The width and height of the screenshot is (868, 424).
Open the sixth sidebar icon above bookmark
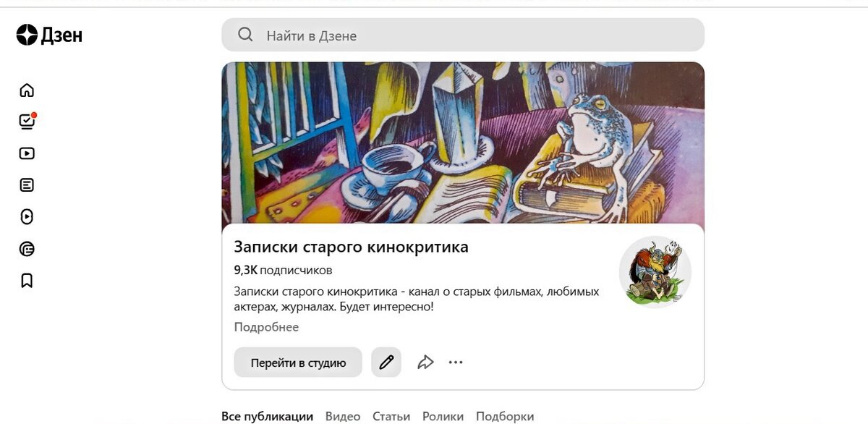pos(27,250)
